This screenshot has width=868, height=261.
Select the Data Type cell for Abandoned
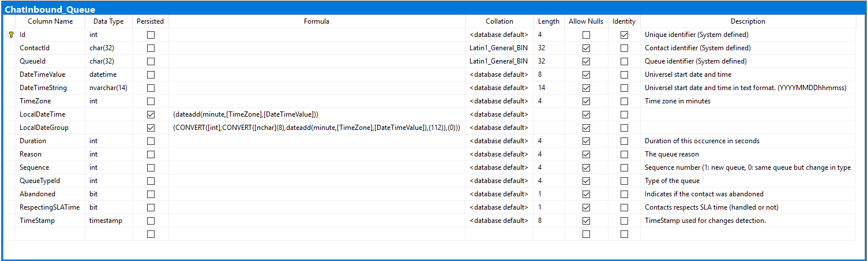pyautogui.click(x=108, y=194)
